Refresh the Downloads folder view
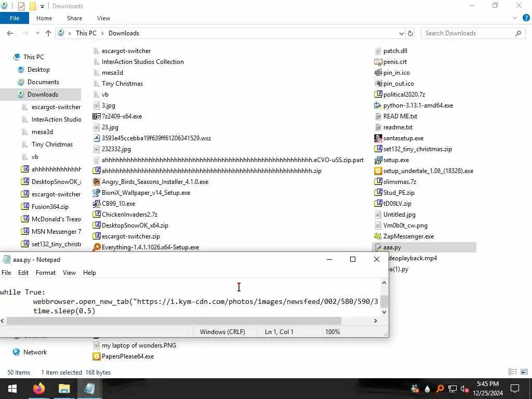The height and width of the screenshot is (399, 532). point(410,33)
